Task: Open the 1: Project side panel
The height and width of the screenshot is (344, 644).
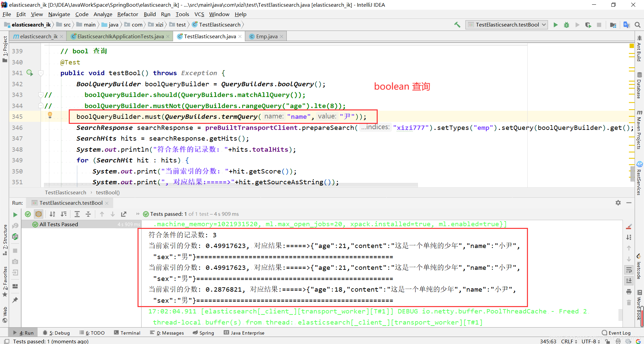Action: 5,49
